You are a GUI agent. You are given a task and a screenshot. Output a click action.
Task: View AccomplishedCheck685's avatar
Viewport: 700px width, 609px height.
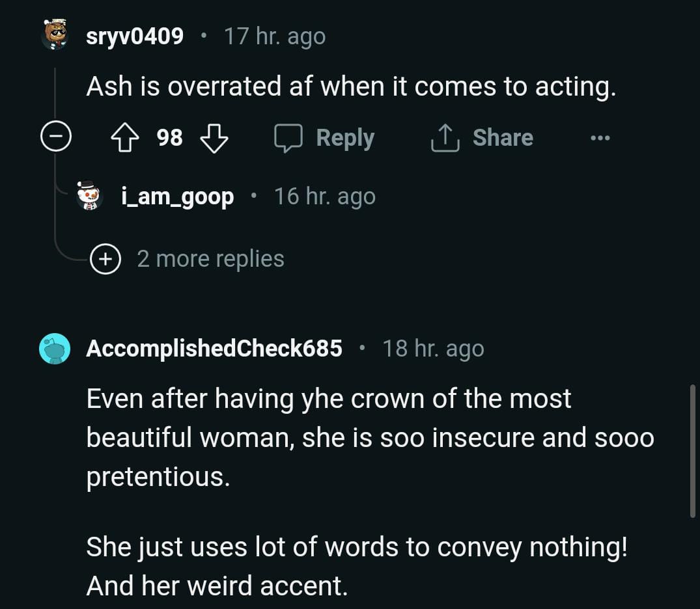click(55, 349)
